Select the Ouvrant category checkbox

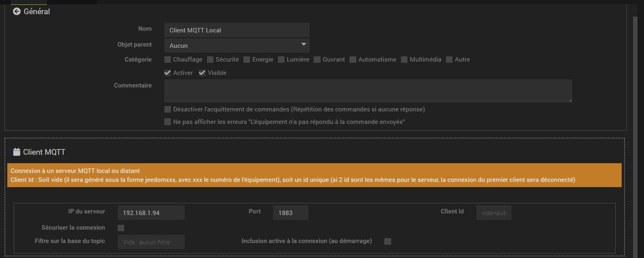[317, 60]
